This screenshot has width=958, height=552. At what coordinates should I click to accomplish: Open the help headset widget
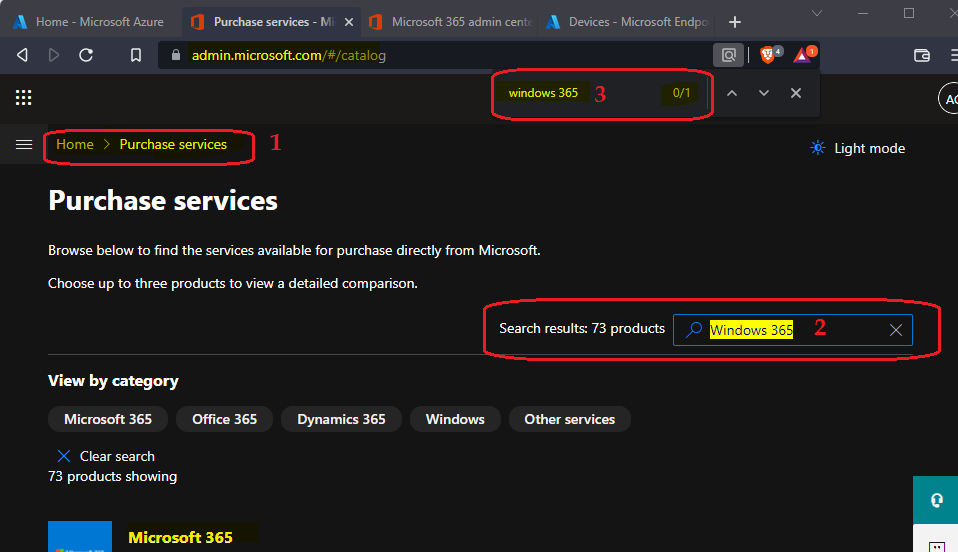click(x=936, y=500)
